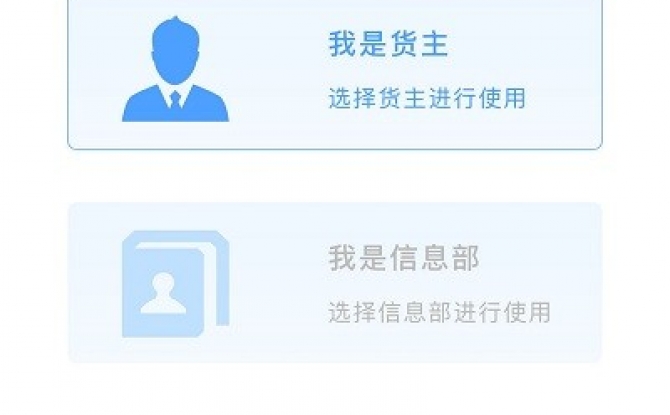Tap the light blue contact-book icon body
This screenshot has height=415, width=670.
coord(163,293)
